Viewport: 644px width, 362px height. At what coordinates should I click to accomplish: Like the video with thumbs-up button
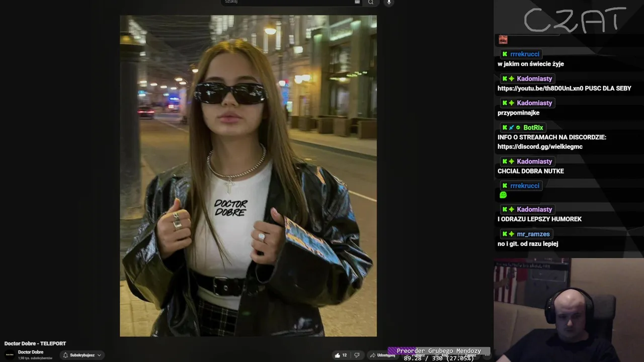coord(341,355)
